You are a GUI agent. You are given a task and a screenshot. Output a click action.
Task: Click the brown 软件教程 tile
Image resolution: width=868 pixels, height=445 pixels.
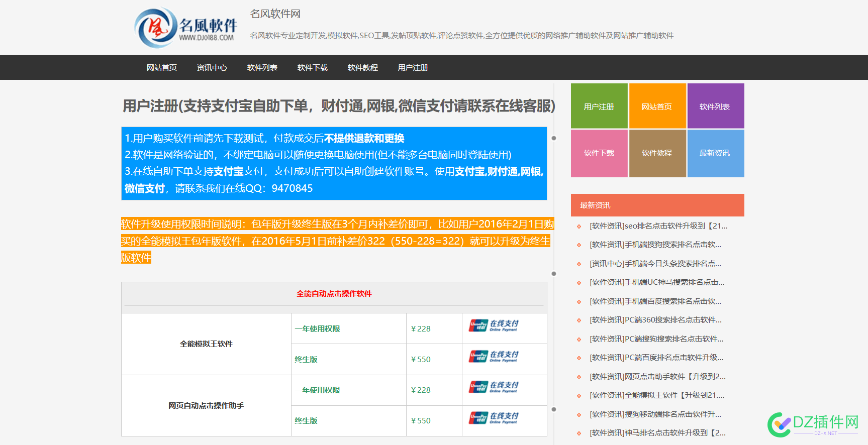click(657, 153)
